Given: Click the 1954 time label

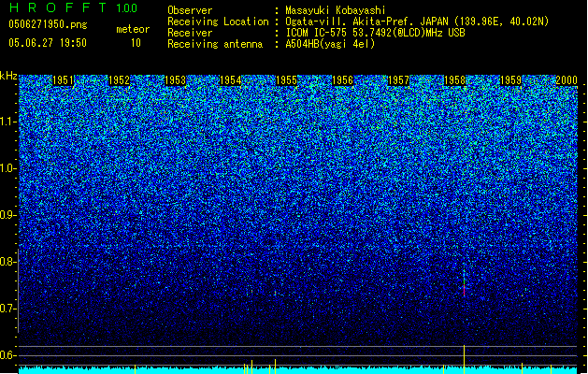Looking at the screenshot, I should [x=230, y=80].
